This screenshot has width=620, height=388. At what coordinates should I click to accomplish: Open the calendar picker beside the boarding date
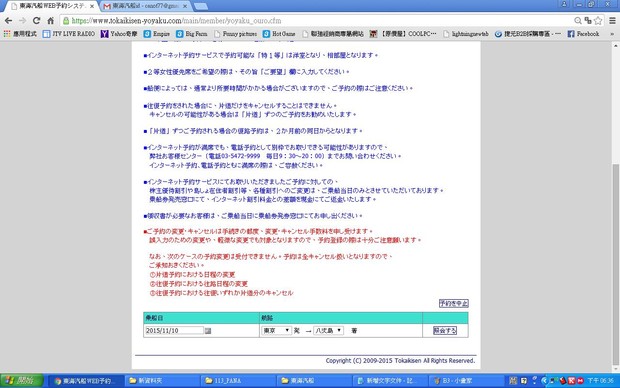pyautogui.click(x=208, y=331)
